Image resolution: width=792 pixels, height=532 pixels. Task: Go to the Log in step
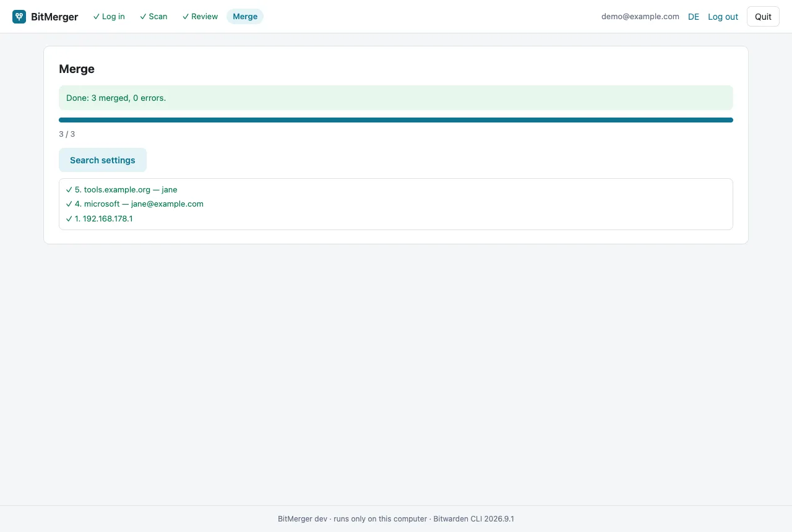pyautogui.click(x=109, y=17)
